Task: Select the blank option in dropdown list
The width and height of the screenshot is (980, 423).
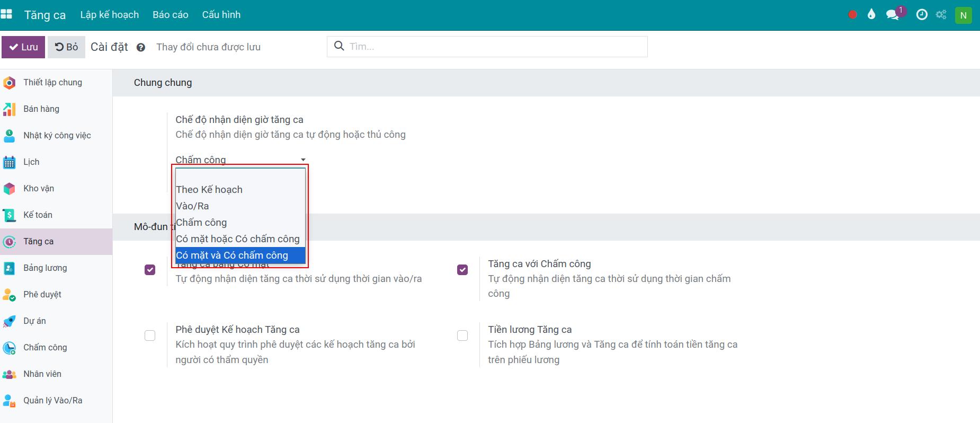Action: tap(240, 175)
